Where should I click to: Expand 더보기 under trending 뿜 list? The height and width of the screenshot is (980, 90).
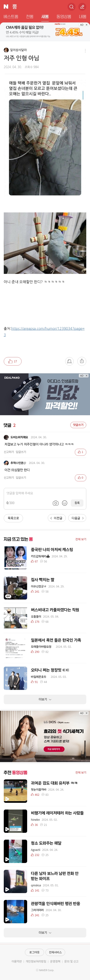45,699
